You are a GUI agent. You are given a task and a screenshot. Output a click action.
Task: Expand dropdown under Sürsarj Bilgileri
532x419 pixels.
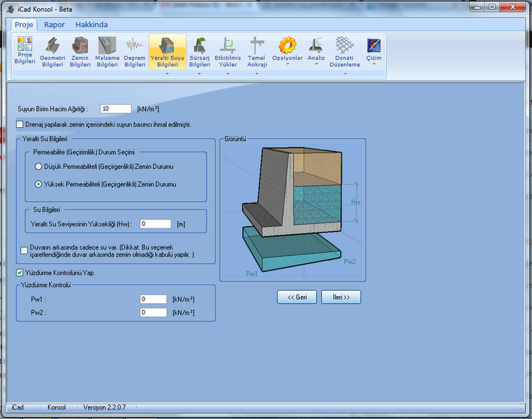tap(200, 73)
